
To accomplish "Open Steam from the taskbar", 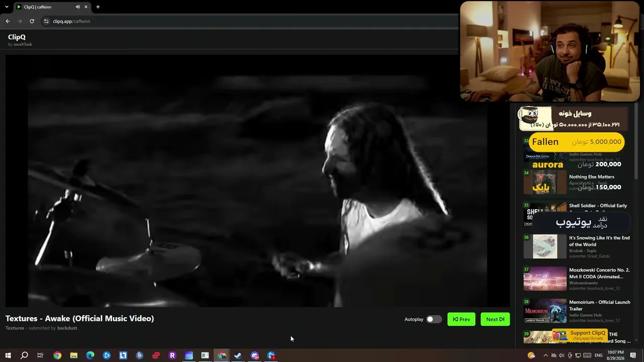I will point(238,355).
